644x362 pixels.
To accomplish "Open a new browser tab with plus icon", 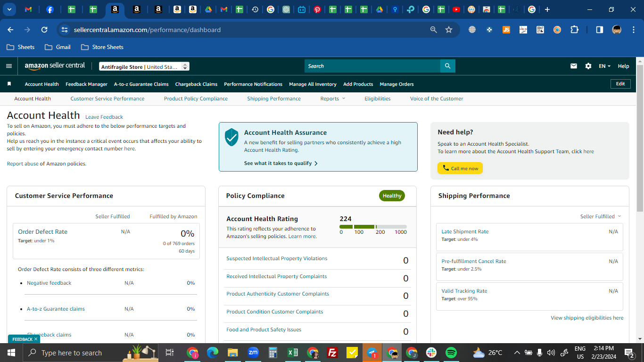I will pos(547,9).
